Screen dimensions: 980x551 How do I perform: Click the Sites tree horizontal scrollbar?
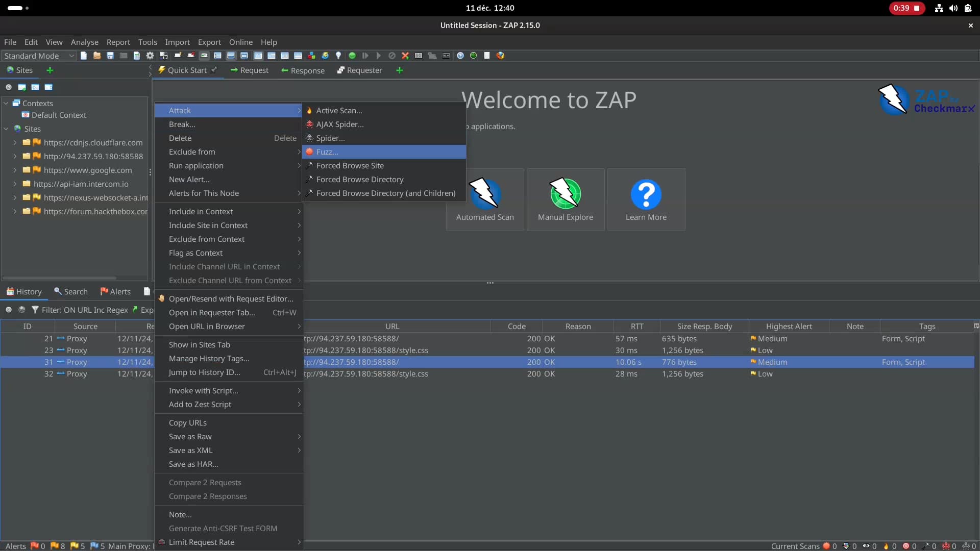[60, 278]
